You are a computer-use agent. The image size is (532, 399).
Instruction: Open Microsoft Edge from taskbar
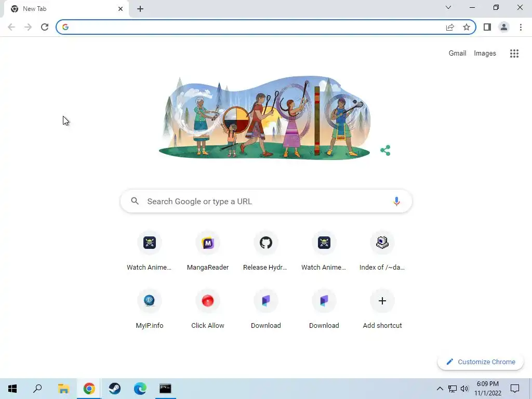pos(140,389)
